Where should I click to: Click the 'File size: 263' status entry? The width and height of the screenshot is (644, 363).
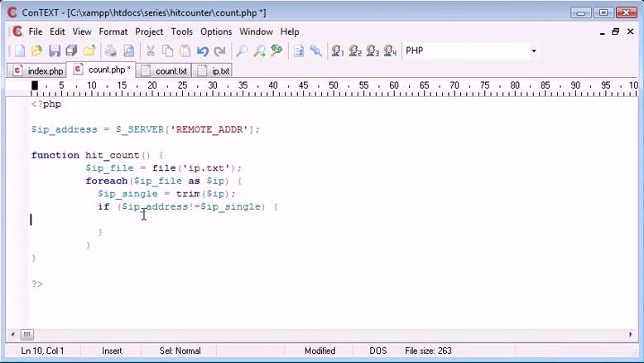[428, 351]
